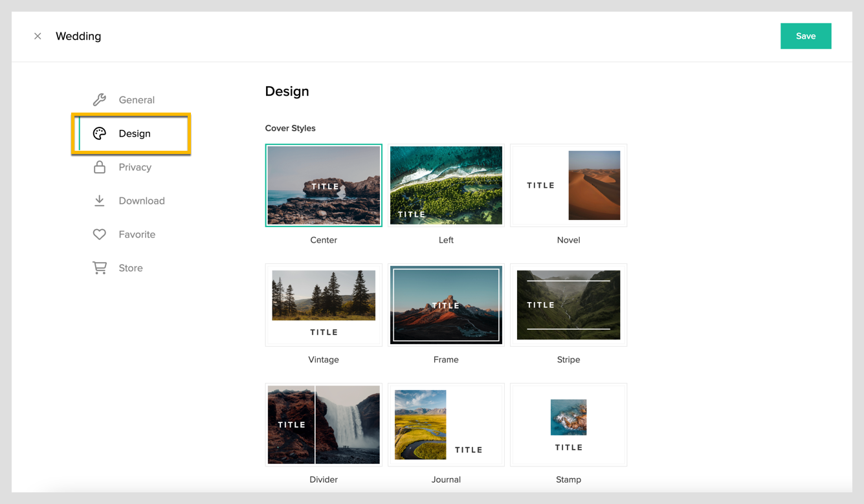Viewport: 864px width, 504px height.
Task: Click the "Left" caption text
Action: [x=446, y=240]
